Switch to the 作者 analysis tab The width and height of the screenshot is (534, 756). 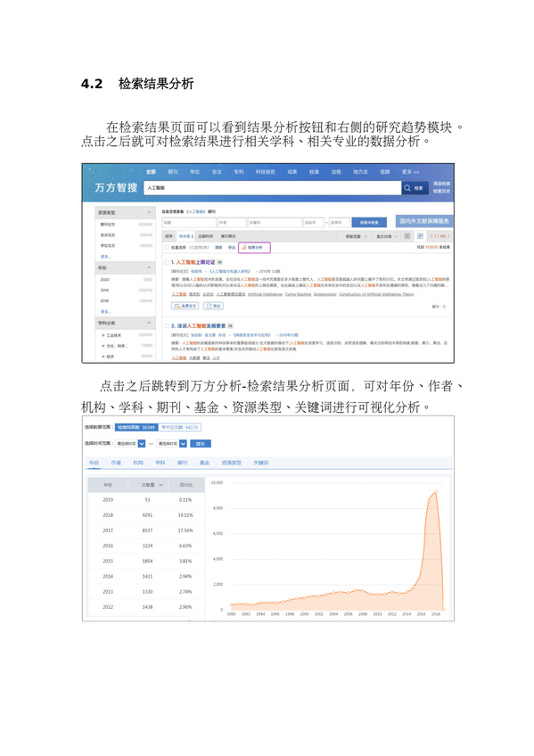(116, 463)
